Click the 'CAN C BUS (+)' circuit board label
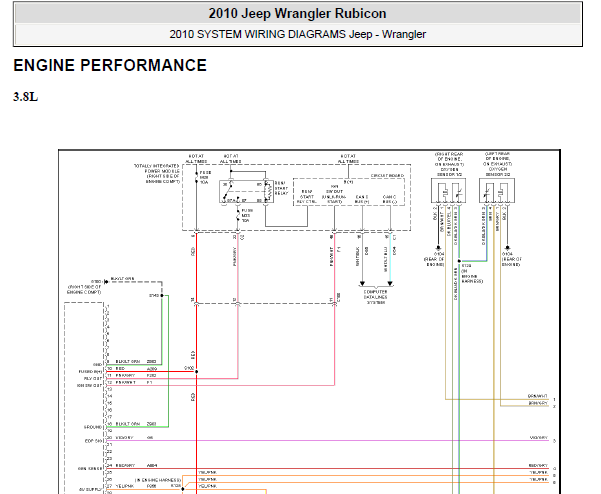 pos(362,199)
